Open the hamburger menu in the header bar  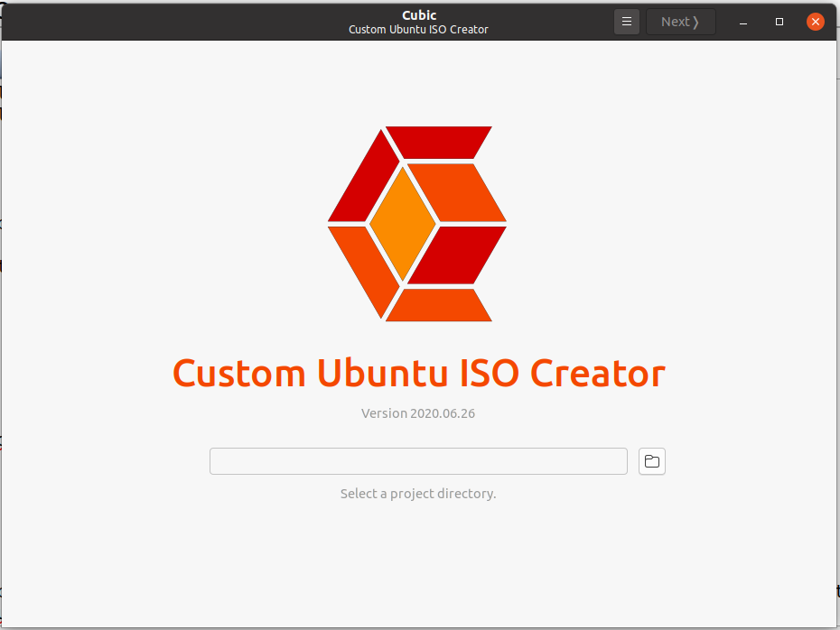(x=627, y=22)
